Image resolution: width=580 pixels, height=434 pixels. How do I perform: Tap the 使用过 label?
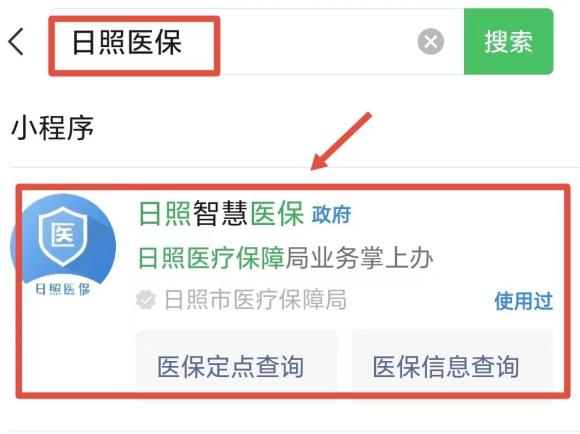point(524,301)
